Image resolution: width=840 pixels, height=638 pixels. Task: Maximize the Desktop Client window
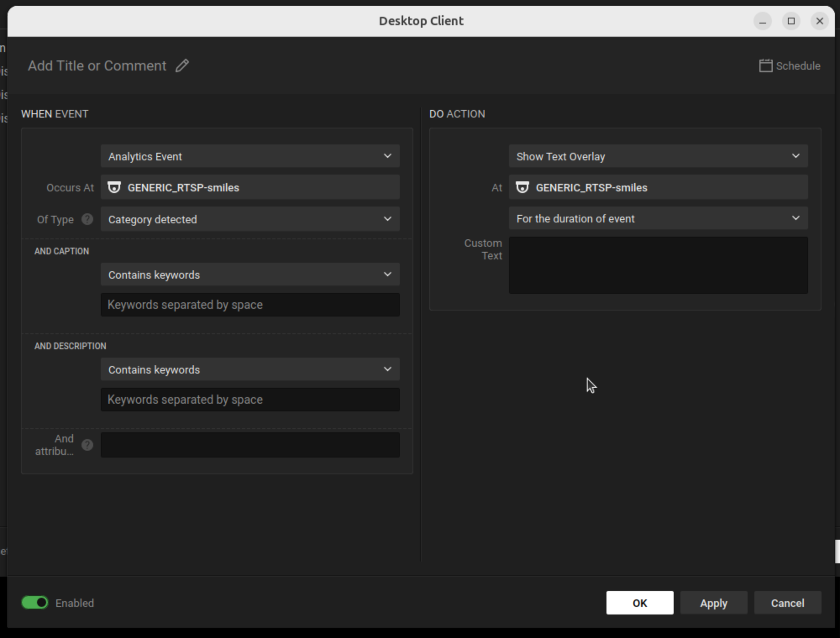[x=791, y=21]
